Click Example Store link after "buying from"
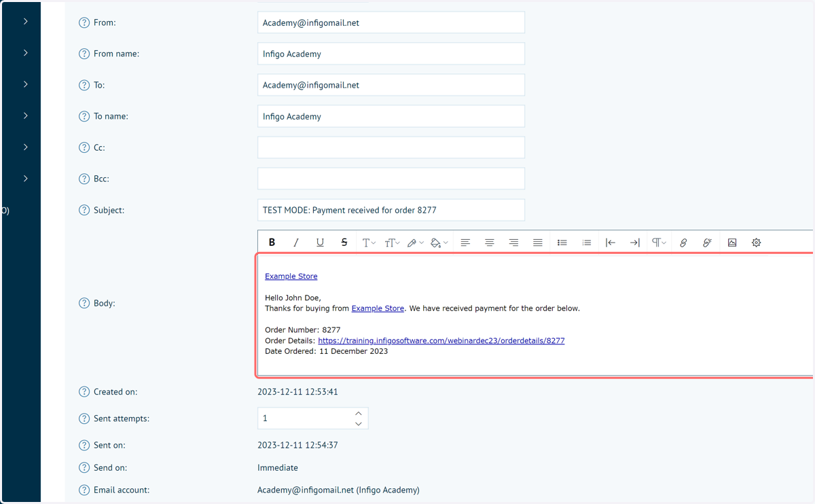The image size is (815, 504). pyautogui.click(x=378, y=308)
